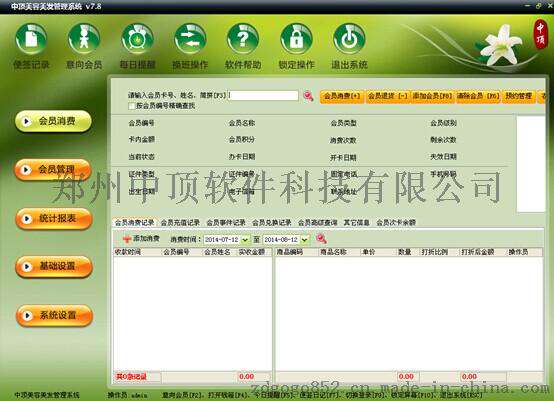Open 系统设置 sidebar button

point(55,315)
